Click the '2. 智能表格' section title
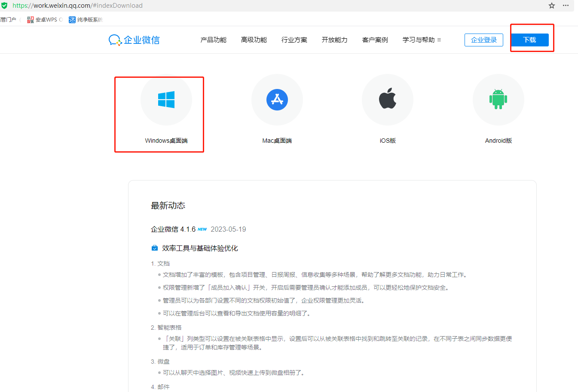 pyautogui.click(x=166, y=328)
